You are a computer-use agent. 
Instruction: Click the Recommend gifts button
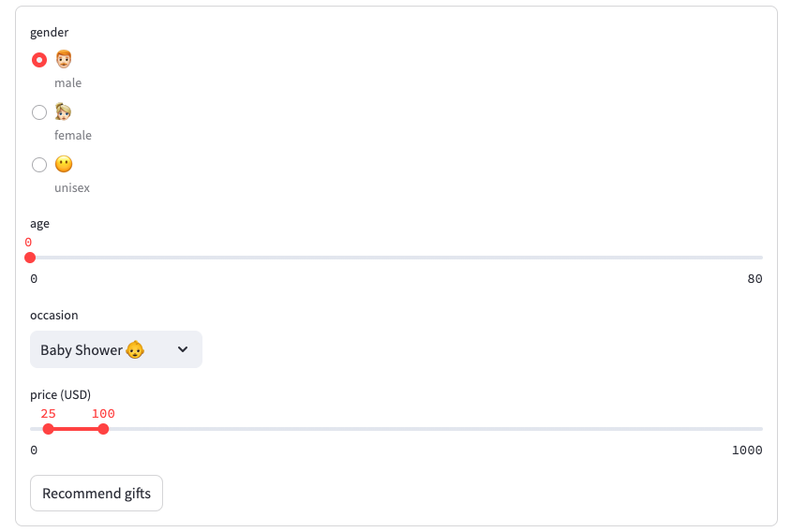point(97,494)
